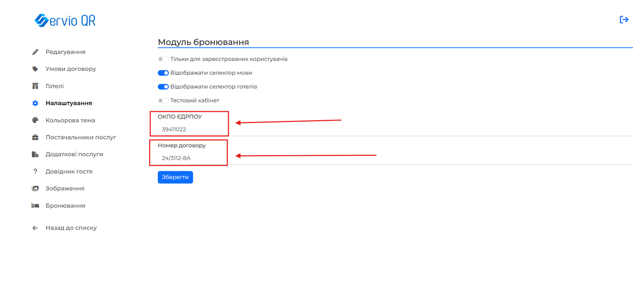The height and width of the screenshot is (292, 644).
Task: Turn off Відображати селектор готелів switch
Action: coord(163,87)
